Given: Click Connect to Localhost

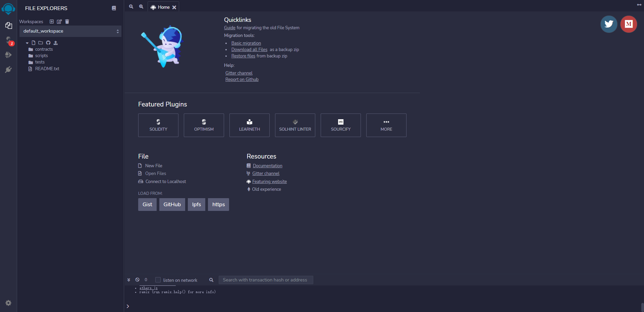Looking at the screenshot, I should click(165, 181).
